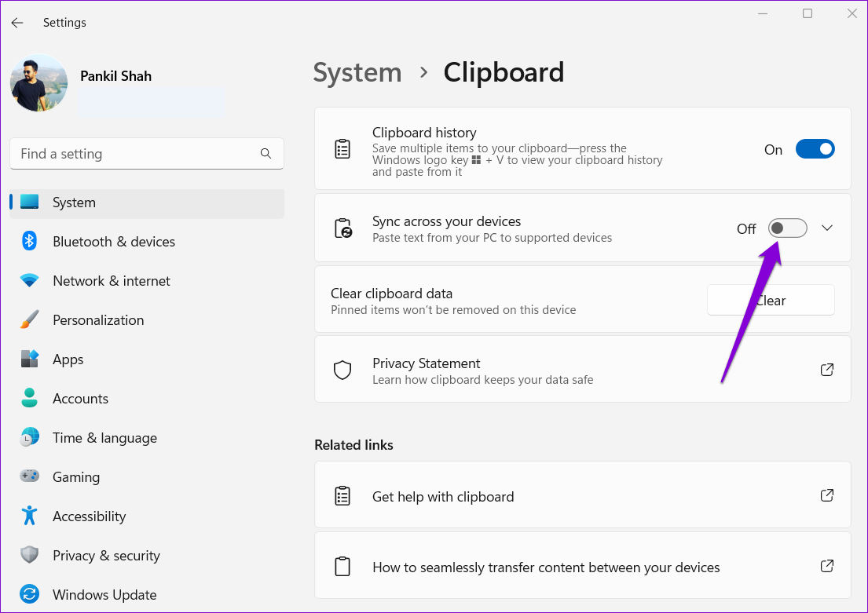Screen dimensions: 868x613
Task: Click the Gaming controller icon
Action: tap(29, 476)
